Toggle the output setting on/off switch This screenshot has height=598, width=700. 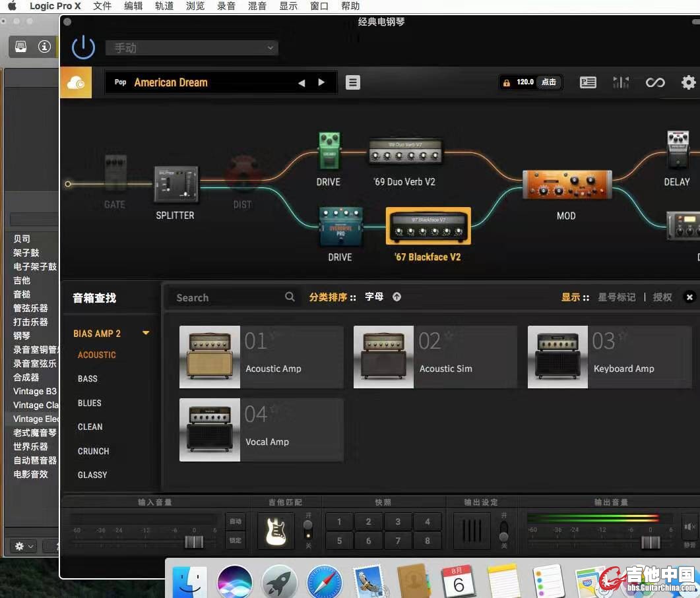(503, 530)
